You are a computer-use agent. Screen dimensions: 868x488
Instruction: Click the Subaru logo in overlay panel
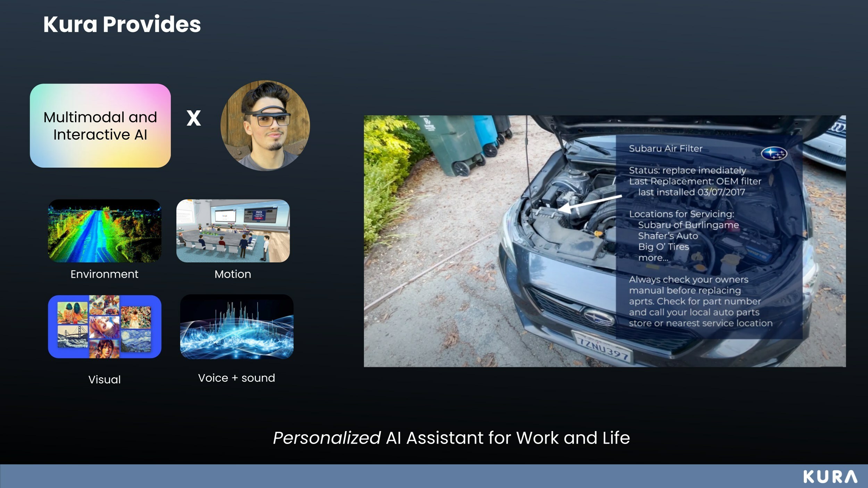click(x=774, y=153)
